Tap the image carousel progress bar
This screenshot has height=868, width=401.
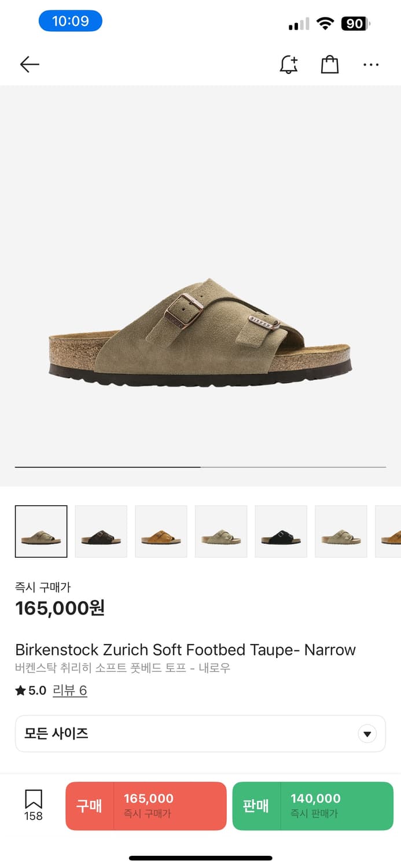point(200,466)
